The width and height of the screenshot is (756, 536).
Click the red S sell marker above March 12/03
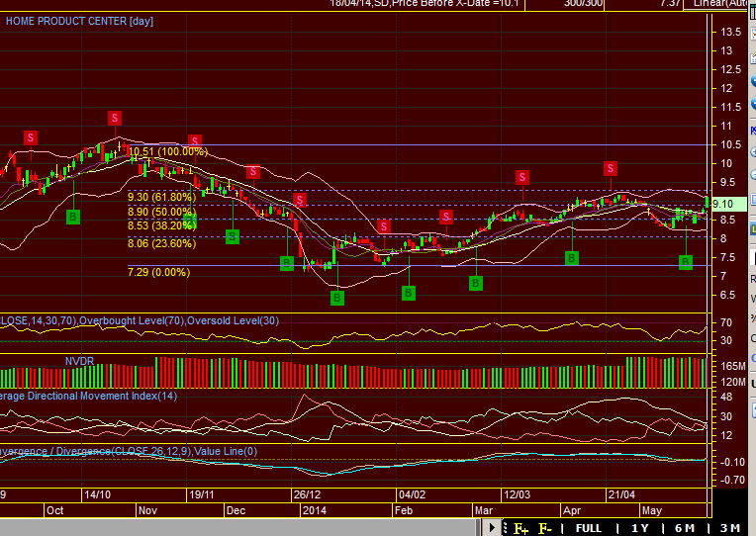click(x=522, y=177)
